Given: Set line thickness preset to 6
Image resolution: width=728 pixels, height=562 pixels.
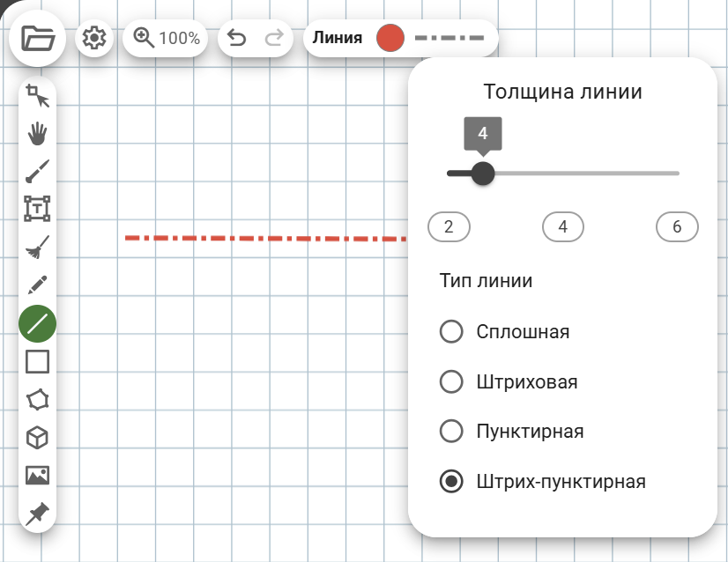Looking at the screenshot, I should [x=677, y=227].
